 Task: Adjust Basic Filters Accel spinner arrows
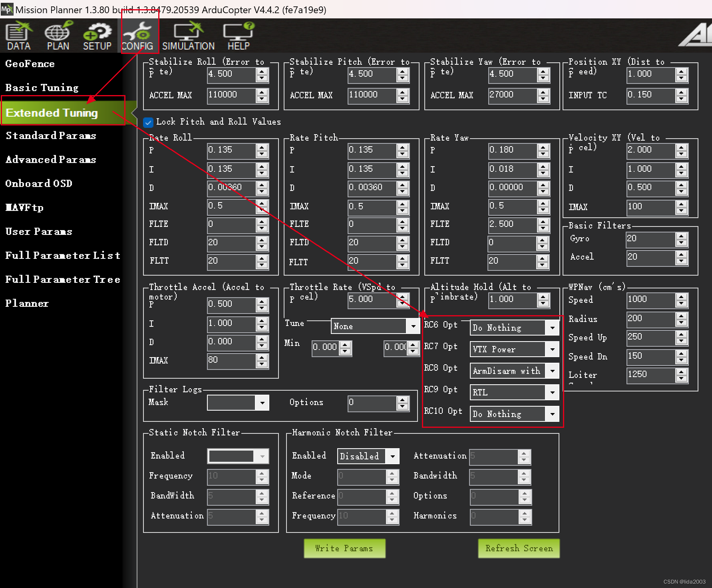tap(682, 258)
